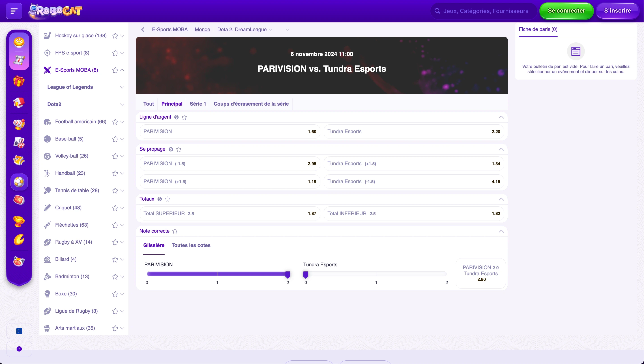This screenshot has height=364, width=644.
Task: Open the gift box bonuses icon
Action: [x=19, y=81]
